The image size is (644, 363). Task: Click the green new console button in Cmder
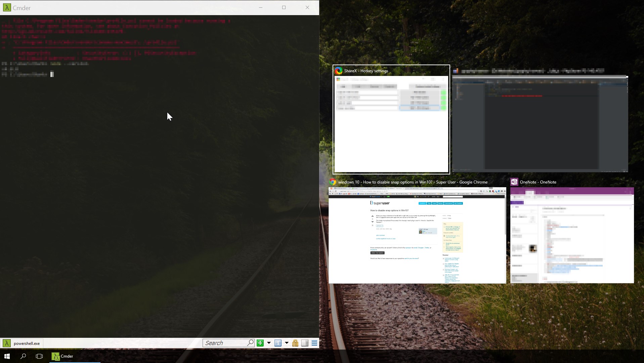click(x=260, y=343)
